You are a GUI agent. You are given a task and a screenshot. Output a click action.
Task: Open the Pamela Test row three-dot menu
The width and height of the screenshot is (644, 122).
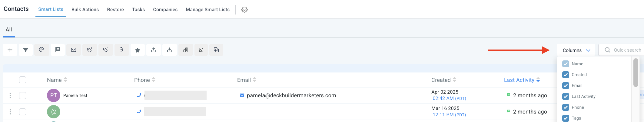10,95
